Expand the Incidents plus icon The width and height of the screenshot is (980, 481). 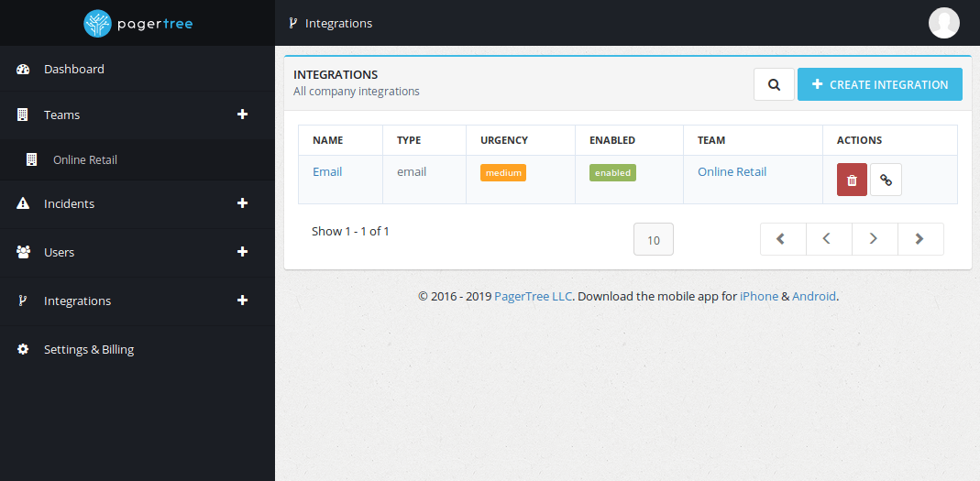click(242, 203)
